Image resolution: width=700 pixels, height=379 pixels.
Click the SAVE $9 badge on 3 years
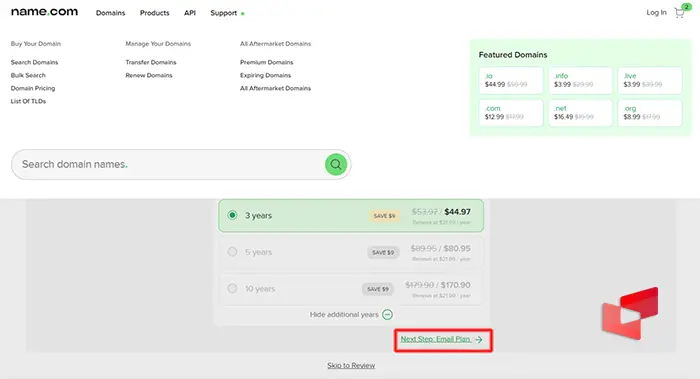384,216
